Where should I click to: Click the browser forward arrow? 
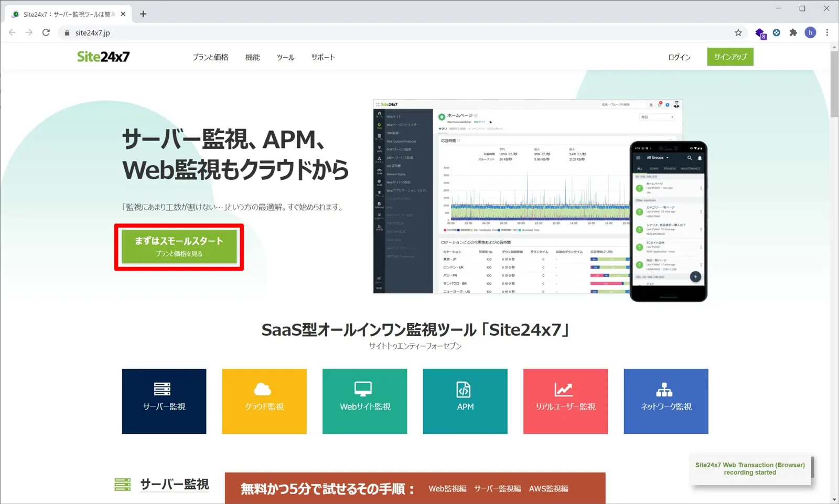click(29, 33)
